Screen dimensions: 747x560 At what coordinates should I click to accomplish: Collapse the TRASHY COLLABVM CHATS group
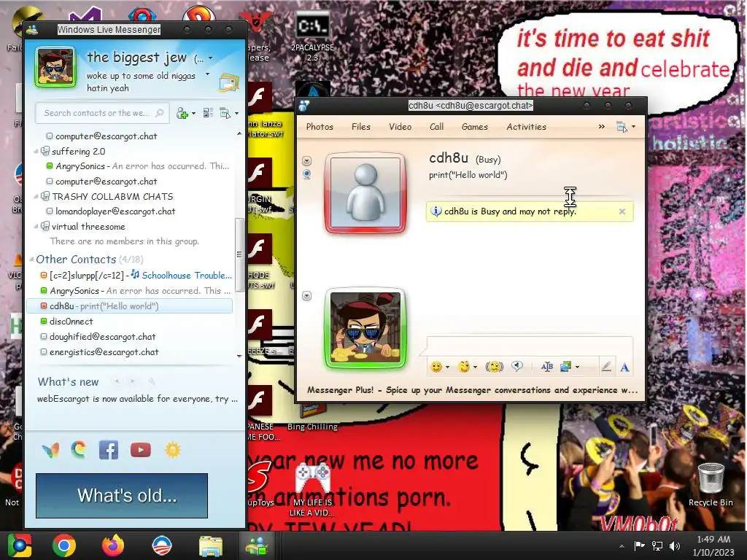[36, 197]
